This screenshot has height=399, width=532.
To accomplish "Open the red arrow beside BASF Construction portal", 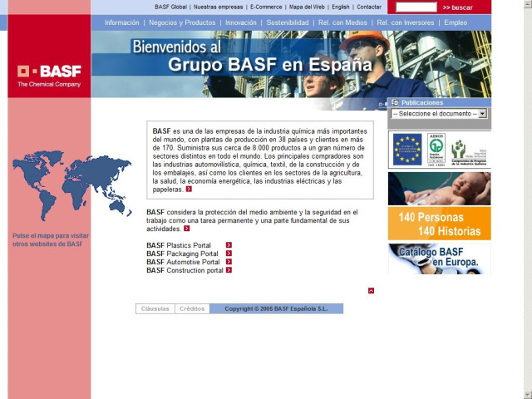I will 229,270.
